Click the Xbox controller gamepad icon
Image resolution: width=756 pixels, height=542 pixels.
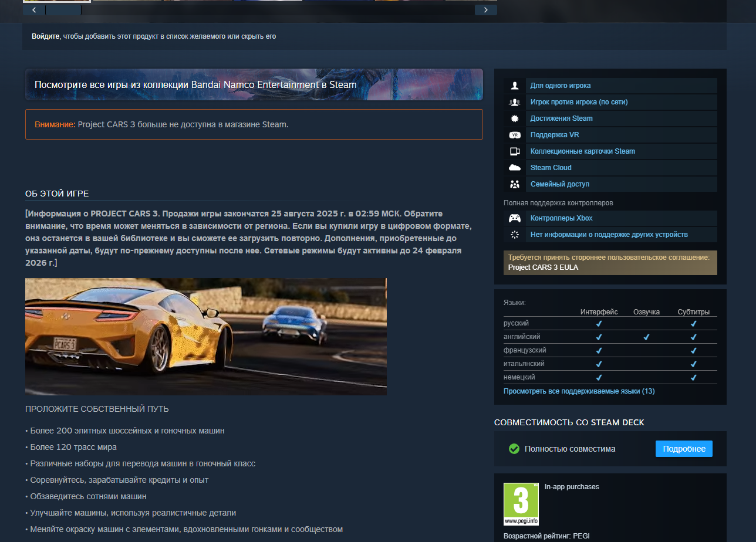(515, 218)
